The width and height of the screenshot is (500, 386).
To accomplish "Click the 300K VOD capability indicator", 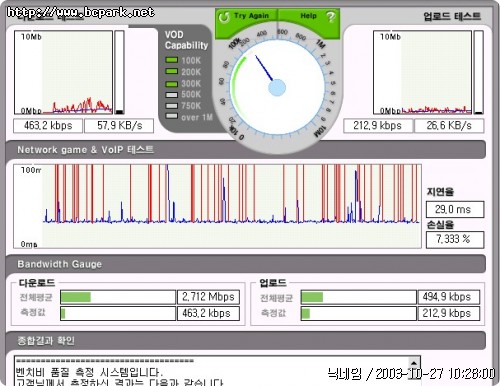I will click(x=172, y=83).
